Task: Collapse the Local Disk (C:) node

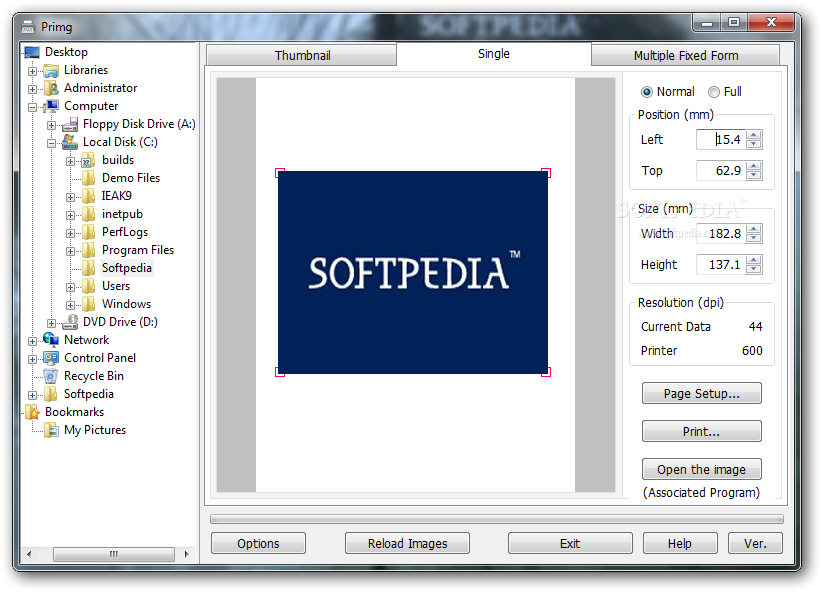Action: [x=51, y=143]
